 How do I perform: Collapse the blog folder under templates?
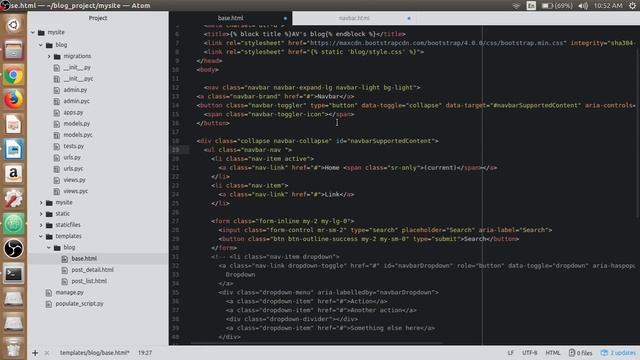coord(49,247)
